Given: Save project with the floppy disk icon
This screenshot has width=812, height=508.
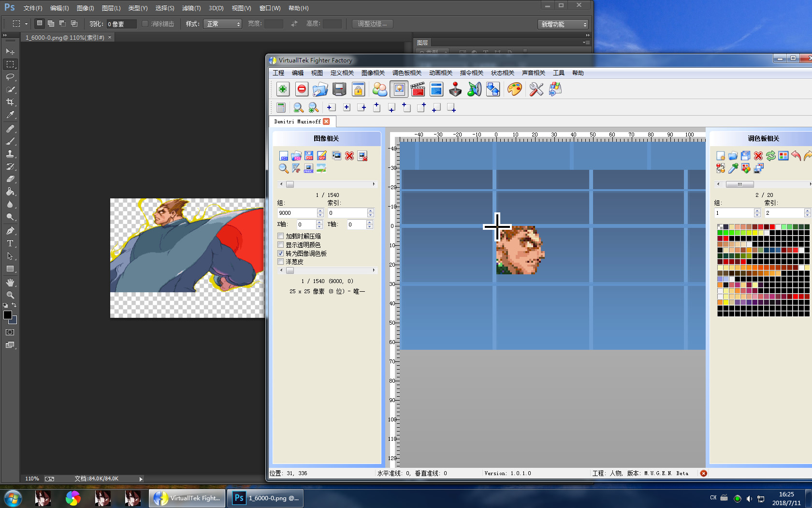Looking at the screenshot, I should point(339,89).
